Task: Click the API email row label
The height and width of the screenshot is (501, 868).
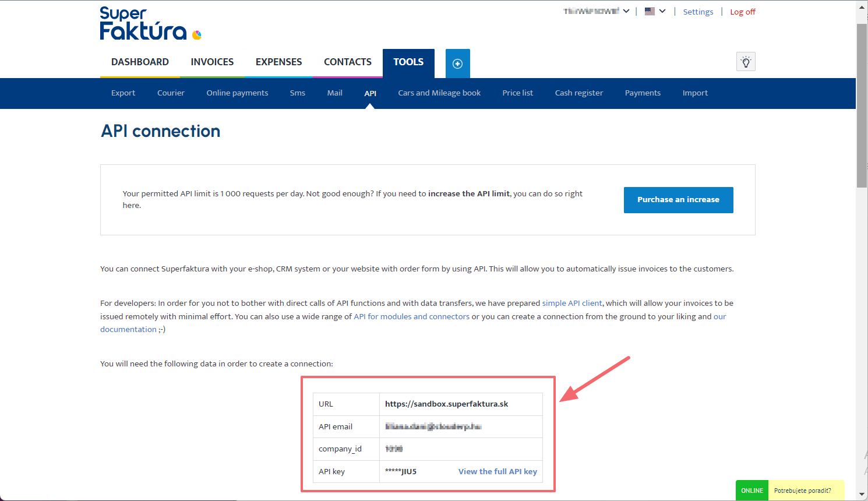Action: click(x=336, y=426)
